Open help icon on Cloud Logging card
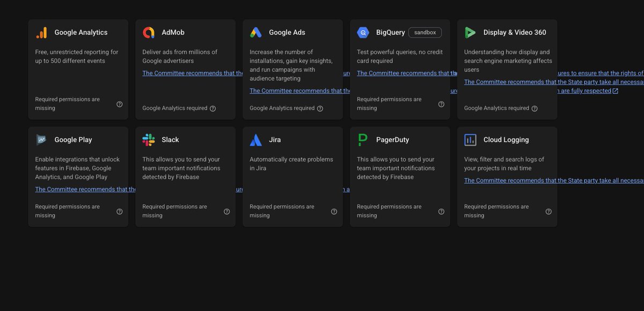 [548, 212]
